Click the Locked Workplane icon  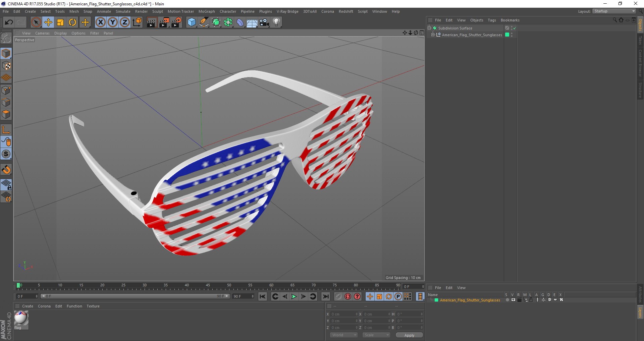tap(6, 185)
